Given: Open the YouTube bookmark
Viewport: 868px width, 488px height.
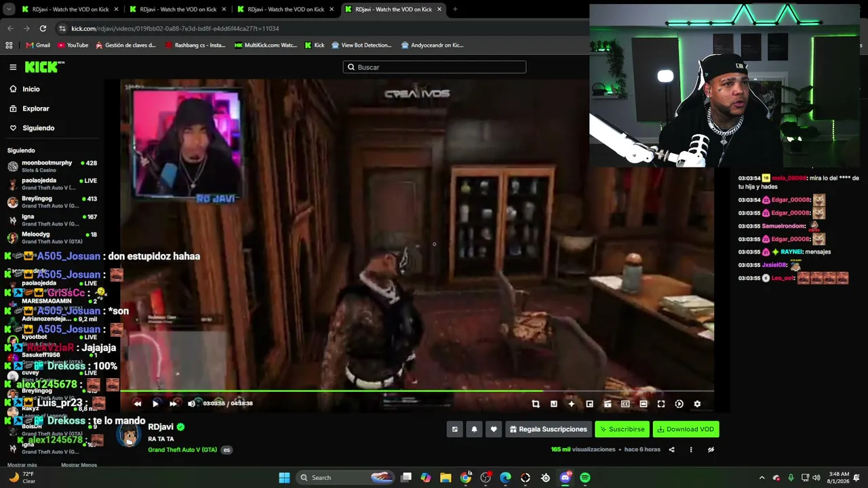Looking at the screenshot, I should coord(73,45).
